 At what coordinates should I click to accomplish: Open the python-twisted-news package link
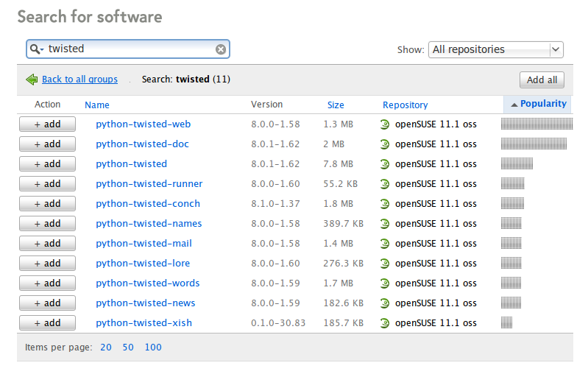(146, 303)
